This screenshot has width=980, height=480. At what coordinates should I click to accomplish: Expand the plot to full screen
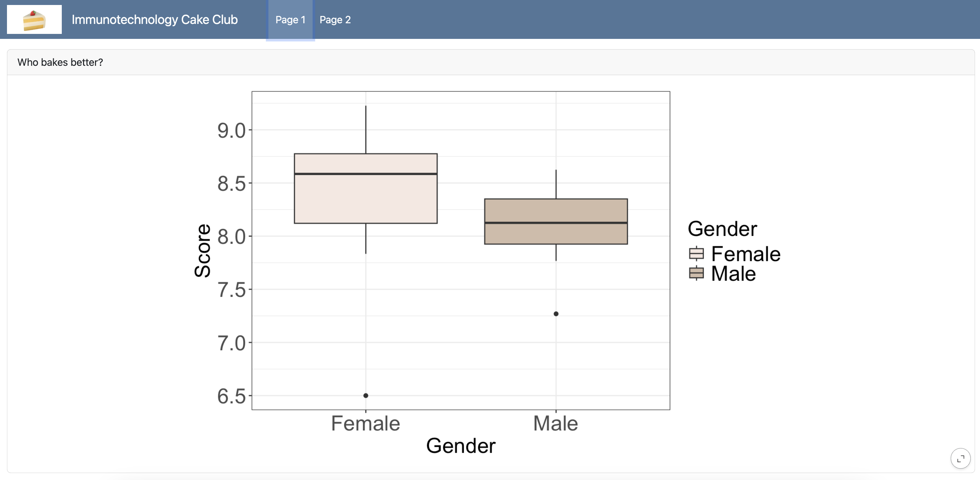pyautogui.click(x=960, y=458)
